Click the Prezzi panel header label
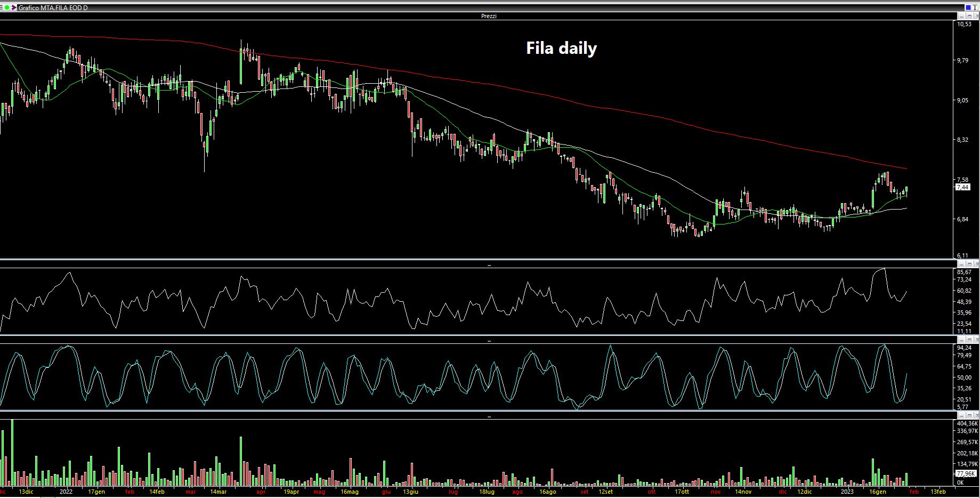Viewport: 980px width, 498px height. 489,16
